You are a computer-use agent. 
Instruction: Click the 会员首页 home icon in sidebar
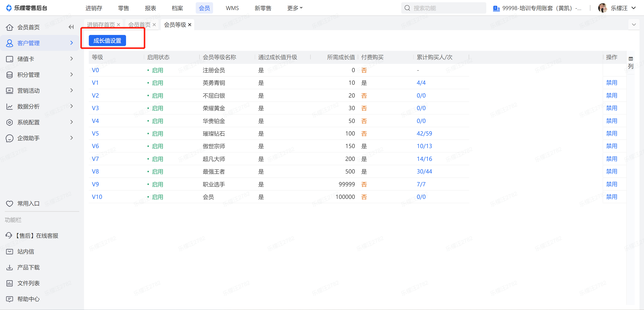10,27
